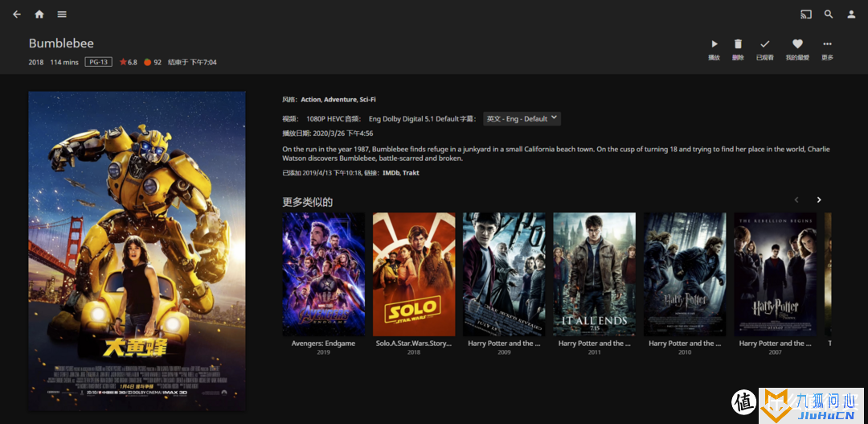Open subtitle dropdown 英文 - Eng - Default

point(522,118)
